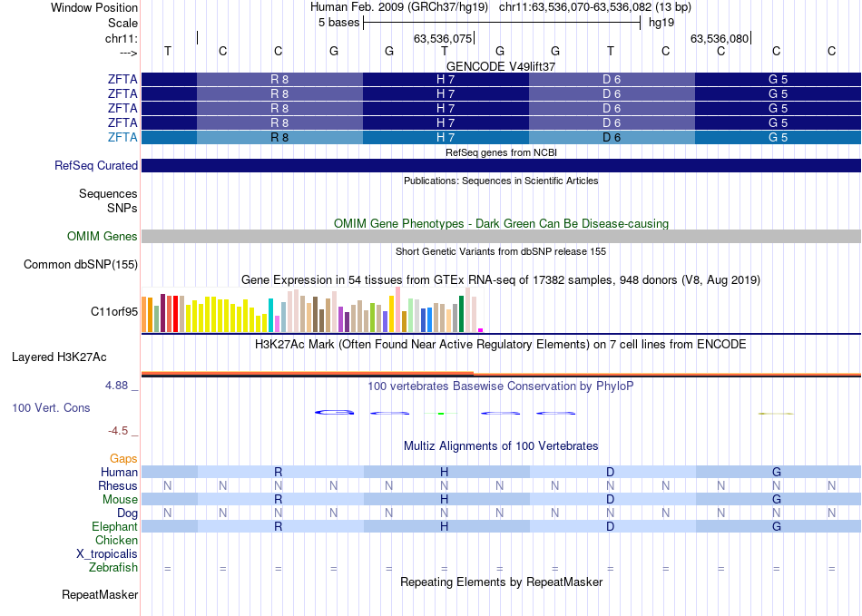862x616 pixels.
Task: Open the Layered H3K27Ac track label
Action: click(x=59, y=357)
